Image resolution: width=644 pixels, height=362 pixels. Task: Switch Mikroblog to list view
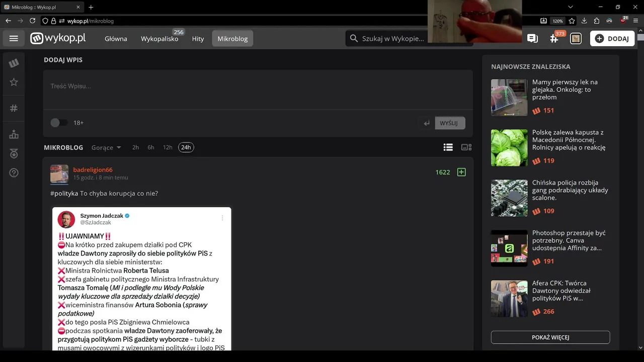(448, 147)
